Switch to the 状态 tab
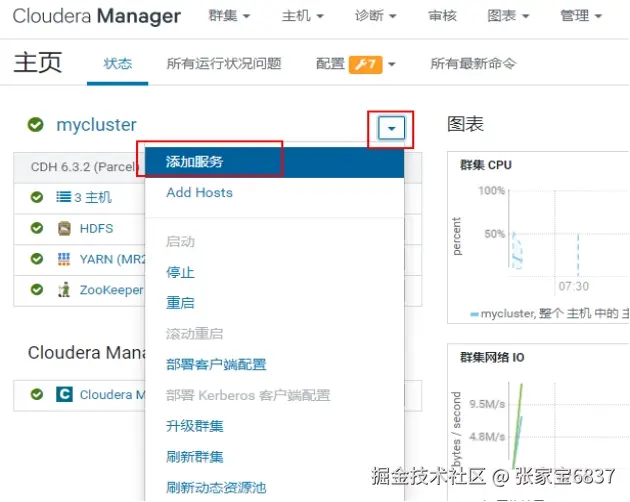The image size is (630, 502). coord(118,64)
